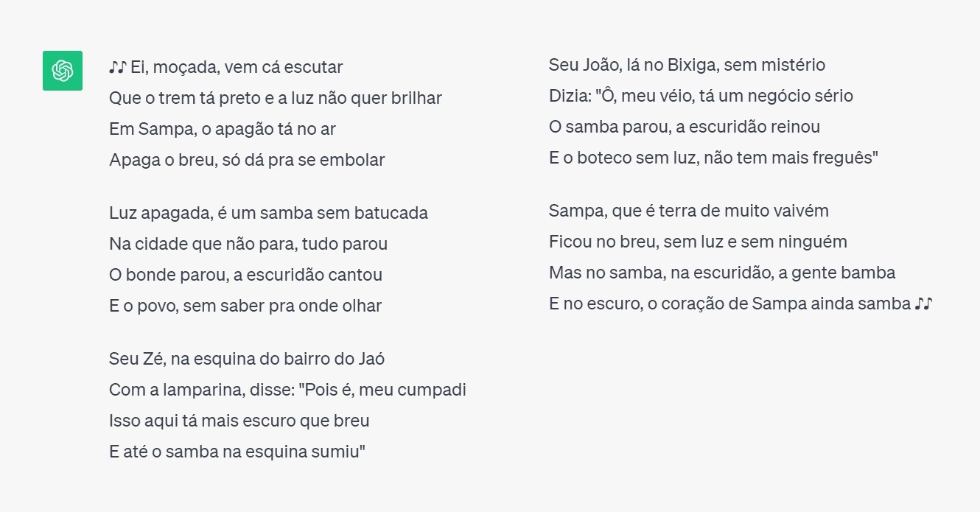The height and width of the screenshot is (512, 980).
Task: Click the line 'Isso aqui tá mais escuro que breu'
Action: click(x=239, y=421)
